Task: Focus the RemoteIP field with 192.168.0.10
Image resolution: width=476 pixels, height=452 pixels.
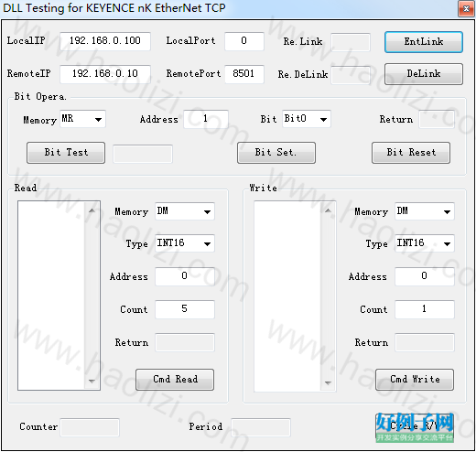Action: pos(105,74)
